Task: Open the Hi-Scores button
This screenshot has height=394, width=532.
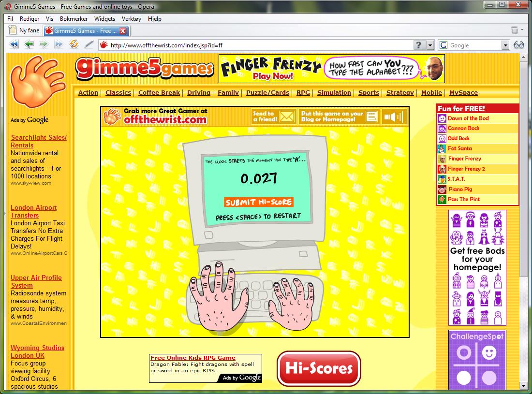Action: [x=319, y=368]
